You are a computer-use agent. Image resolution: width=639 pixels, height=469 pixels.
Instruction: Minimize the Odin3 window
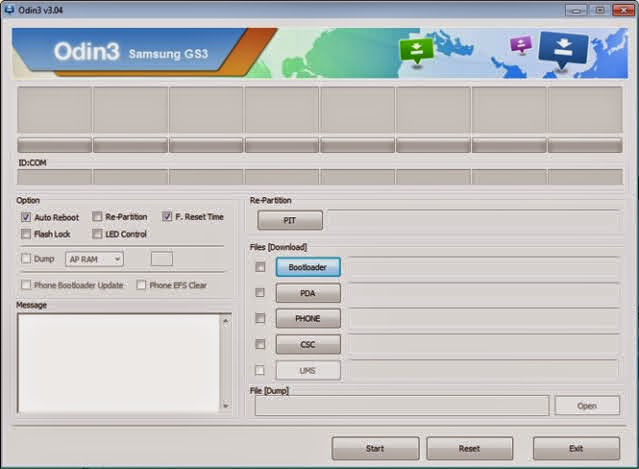pyautogui.click(x=576, y=10)
